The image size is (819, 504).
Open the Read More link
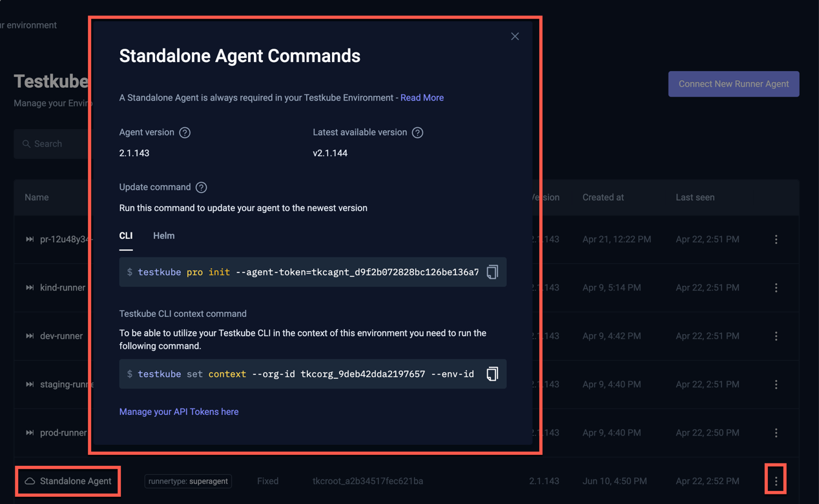coord(422,97)
